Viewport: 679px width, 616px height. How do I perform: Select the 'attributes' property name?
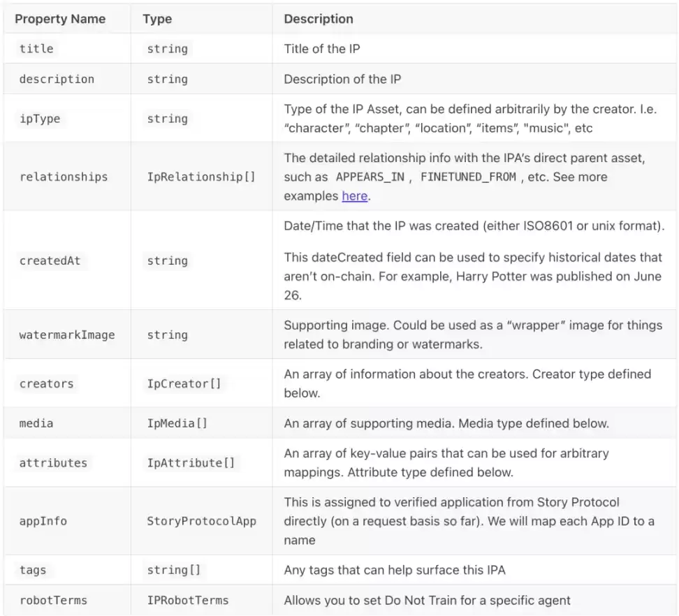tap(53, 463)
